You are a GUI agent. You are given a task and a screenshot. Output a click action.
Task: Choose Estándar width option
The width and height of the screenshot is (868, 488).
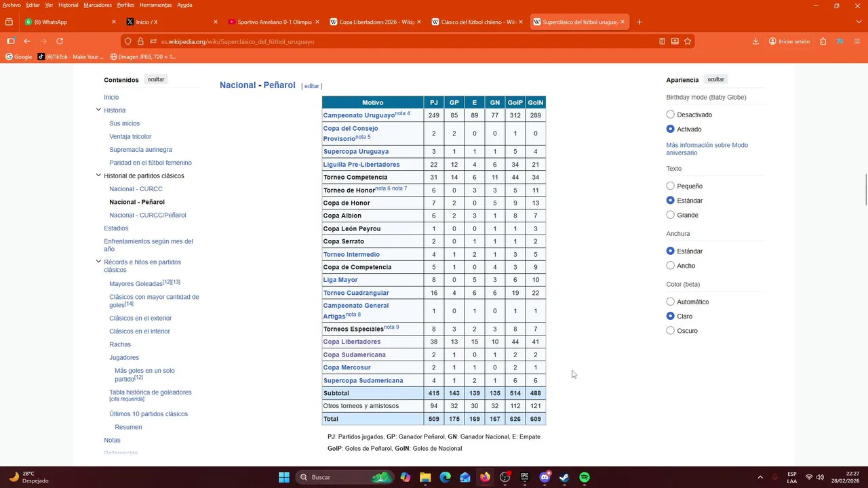click(670, 251)
